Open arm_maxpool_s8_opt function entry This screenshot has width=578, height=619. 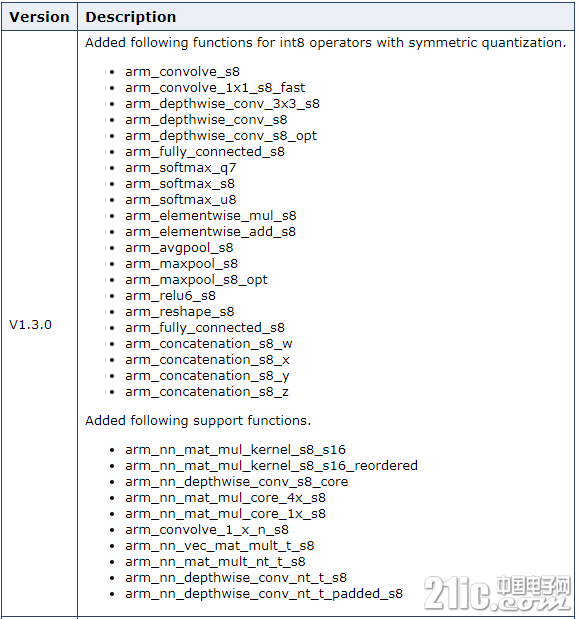(196, 280)
